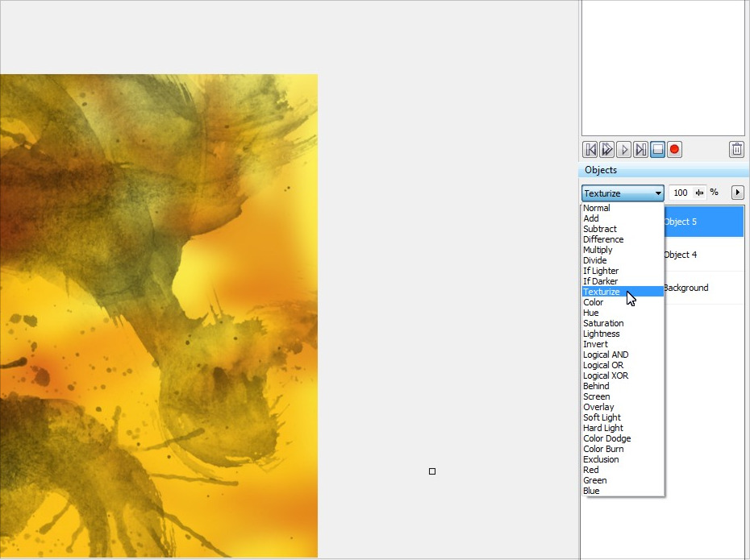750x560 pixels.
Task: Choose Multiply from the merge mode list
Action: tap(598, 250)
